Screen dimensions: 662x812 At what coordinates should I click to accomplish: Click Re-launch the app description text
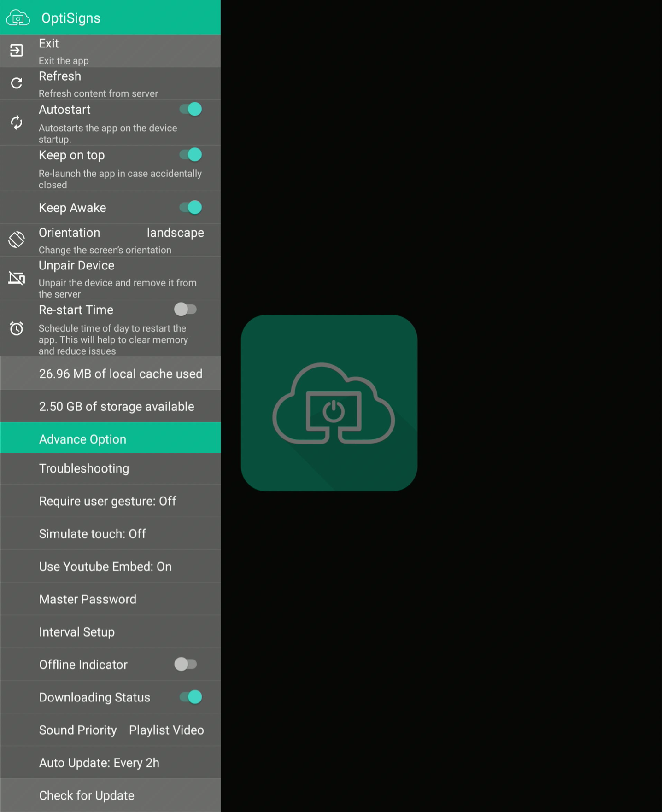click(120, 179)
